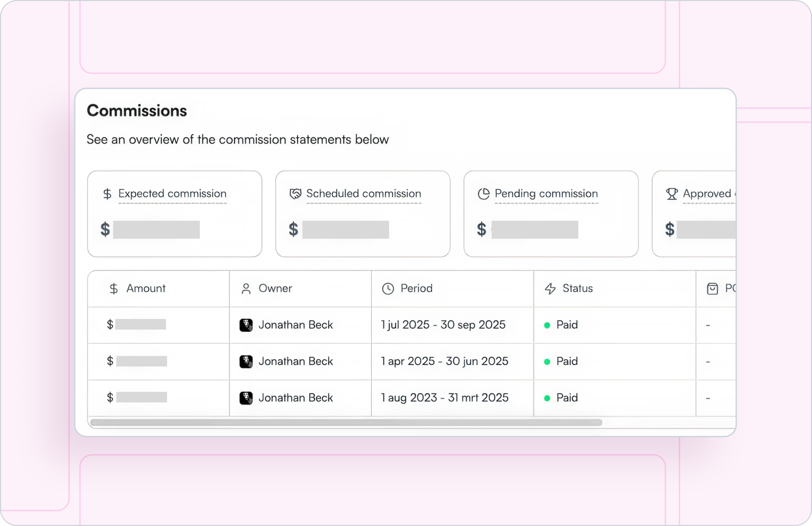This screenshot has width=812, height=526.
Task: Click the shopping bag icon in last column
Action: (712, 289)
